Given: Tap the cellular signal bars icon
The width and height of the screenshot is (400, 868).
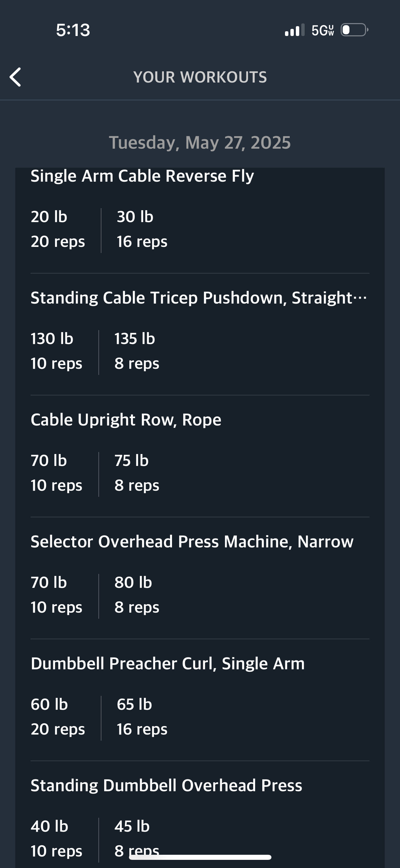Looking at the screenshot, I should (x=294, y=30).
